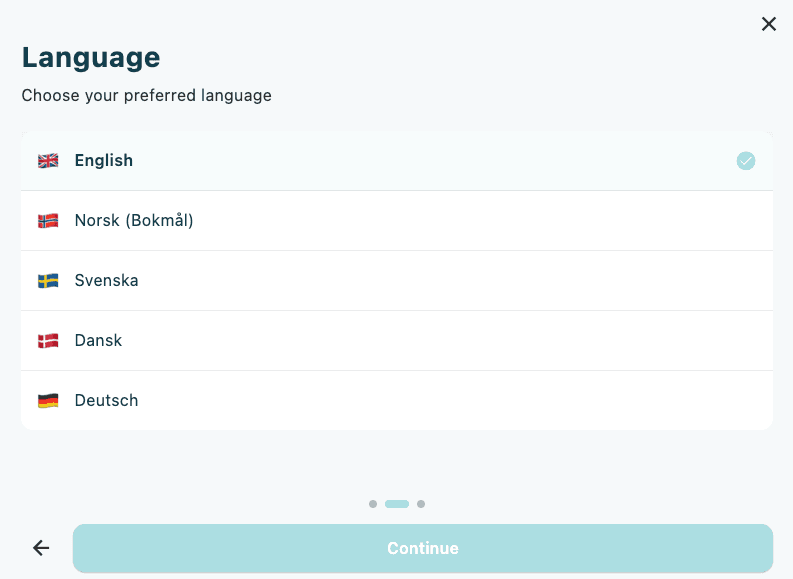Click the "Language" heading
Screen dimensions: 793x579
[91, 57]
